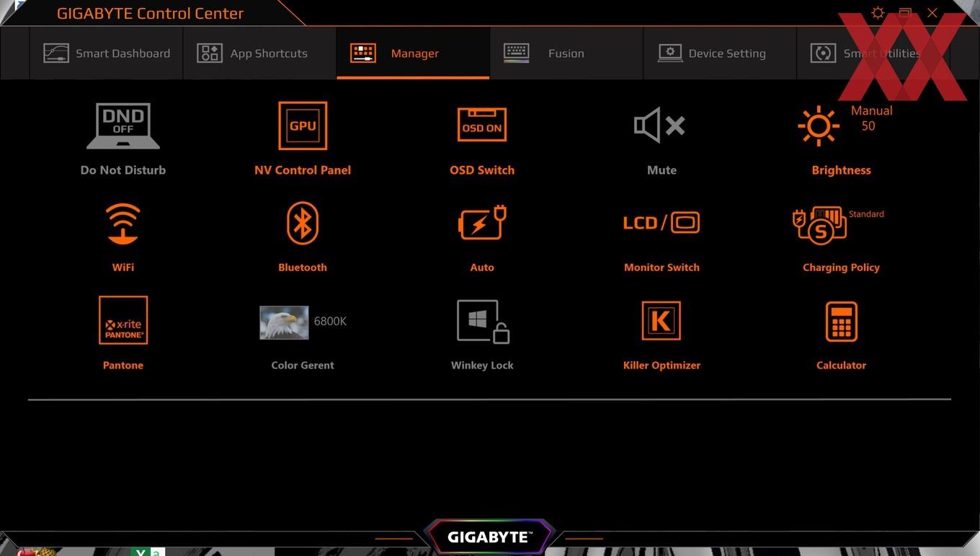Toggle the OSD Switch icon
This screenshot has height=556, width=980.
(x=482, y=125)
